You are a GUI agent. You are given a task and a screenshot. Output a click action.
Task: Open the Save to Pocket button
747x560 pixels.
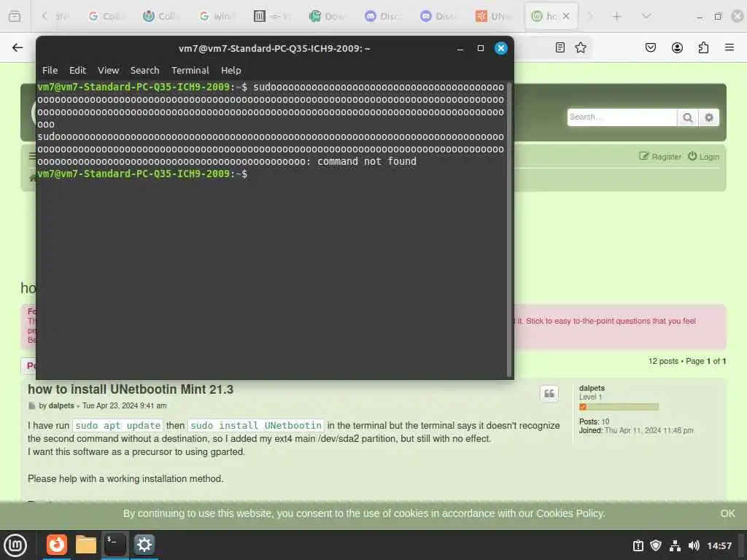pos(650,47)
